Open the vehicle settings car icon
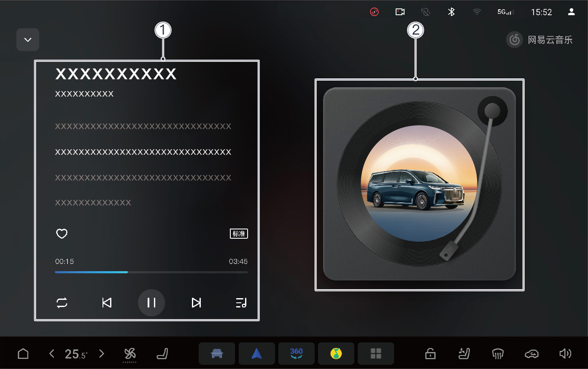 click(x=217, y=353)
